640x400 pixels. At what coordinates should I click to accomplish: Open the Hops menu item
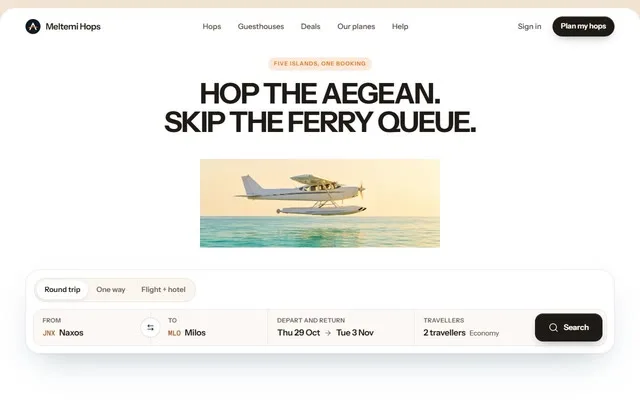212,27
